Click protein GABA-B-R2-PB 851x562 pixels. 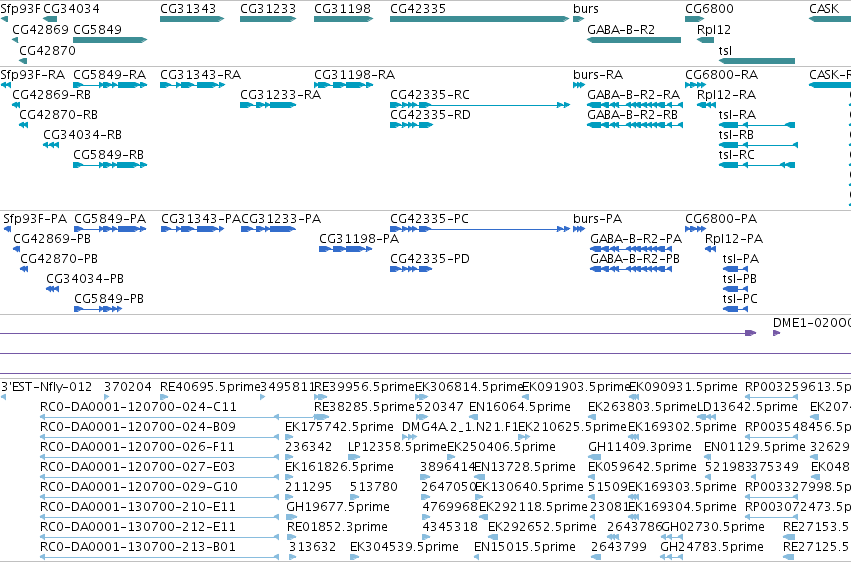click(631, 269)
